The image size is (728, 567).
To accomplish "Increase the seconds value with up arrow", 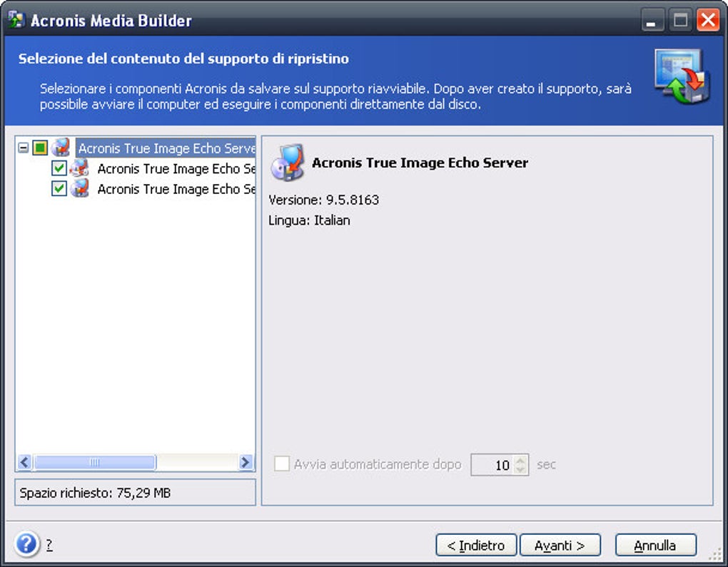I will pos(521,460).
